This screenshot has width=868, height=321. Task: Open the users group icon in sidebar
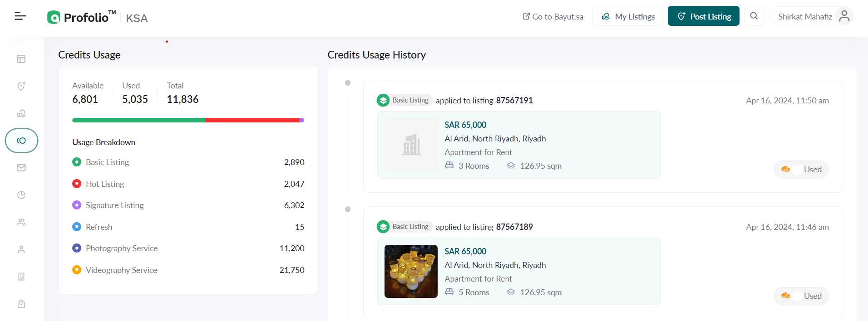coord(21,222)
